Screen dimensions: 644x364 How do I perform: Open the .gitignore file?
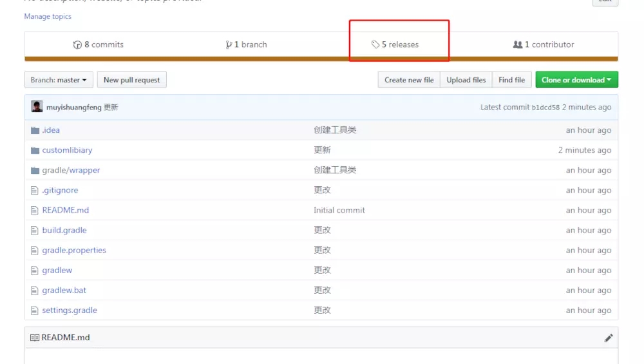[x=60, y=190]
